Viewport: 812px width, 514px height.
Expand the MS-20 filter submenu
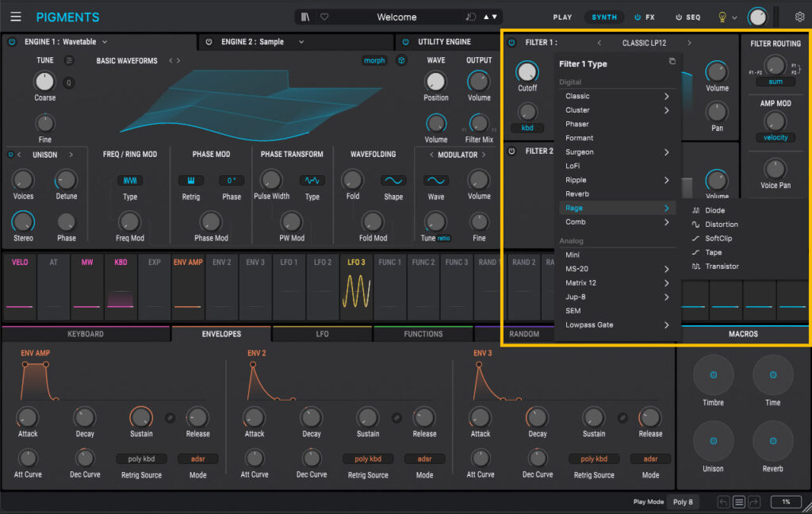pyautogui.click(x=616, y=269)
